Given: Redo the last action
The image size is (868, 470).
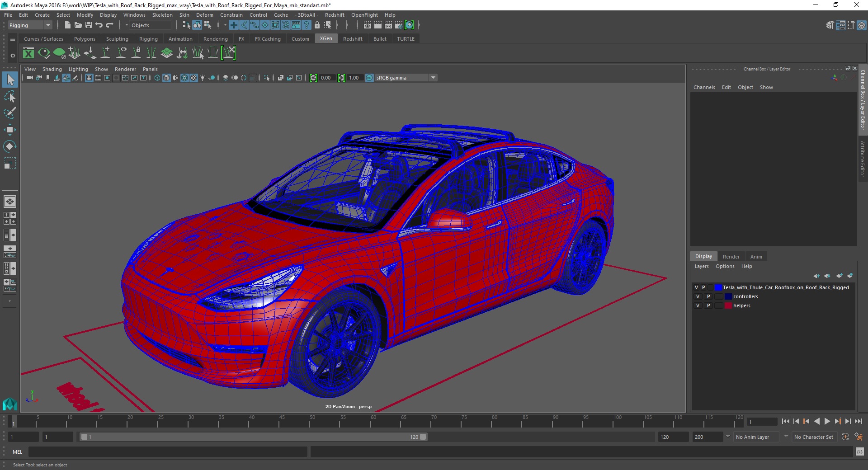Looking at the screenshot, I should point(109,25).
